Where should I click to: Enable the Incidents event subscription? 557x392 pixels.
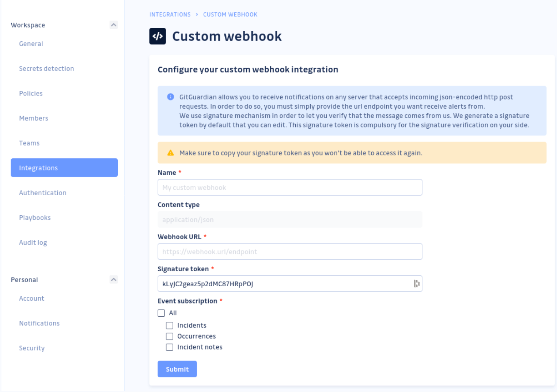(x=169, y=325)
